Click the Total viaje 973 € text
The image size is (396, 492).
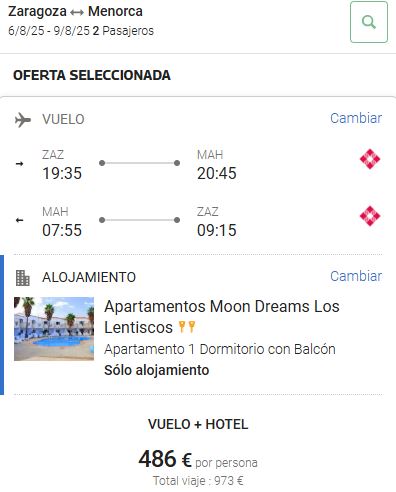point(198,481)
